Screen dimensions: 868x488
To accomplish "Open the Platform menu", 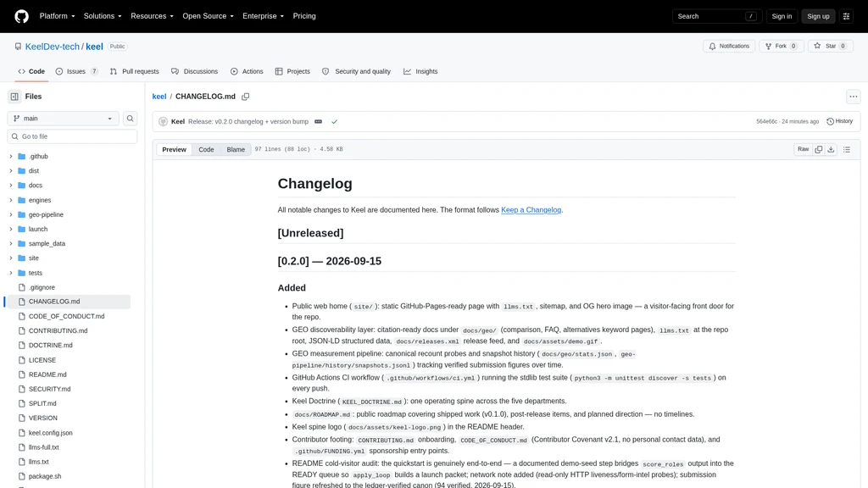I will (x=57, y=16).
